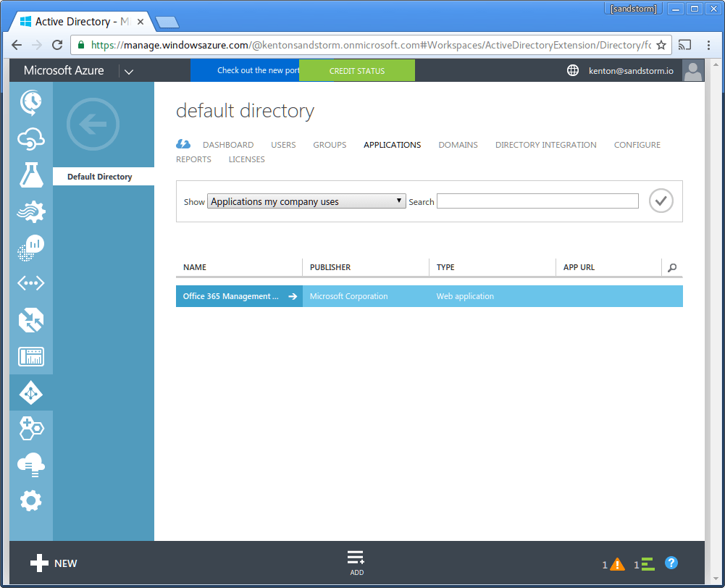Focus the application Search input field

(537, 201)
